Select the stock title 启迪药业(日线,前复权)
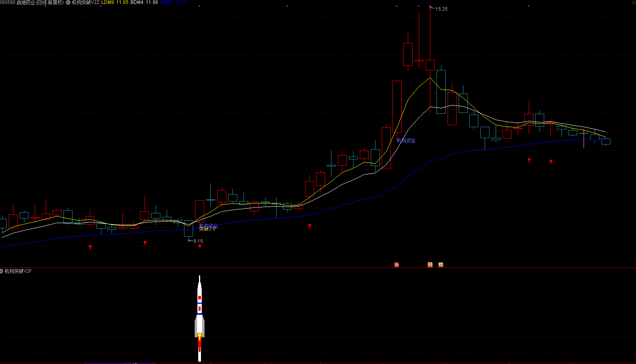 click(40, 2)
